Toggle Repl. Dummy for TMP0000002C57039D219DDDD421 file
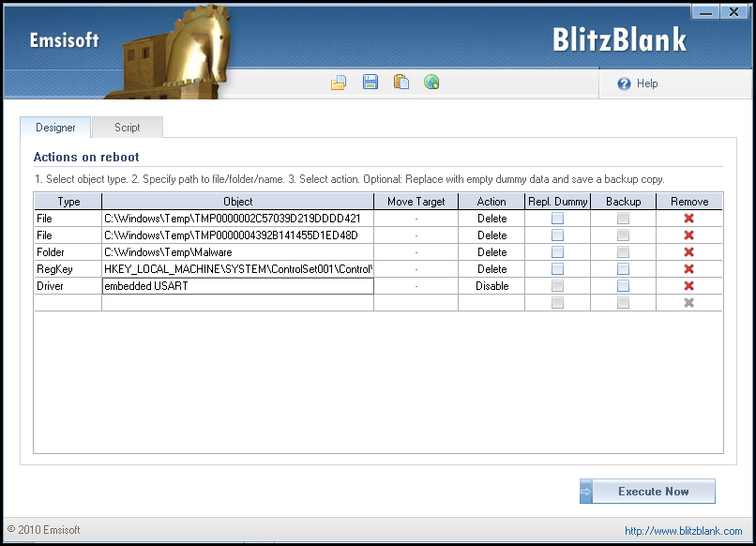Screen dimensions: 756x546 [557, 218]
